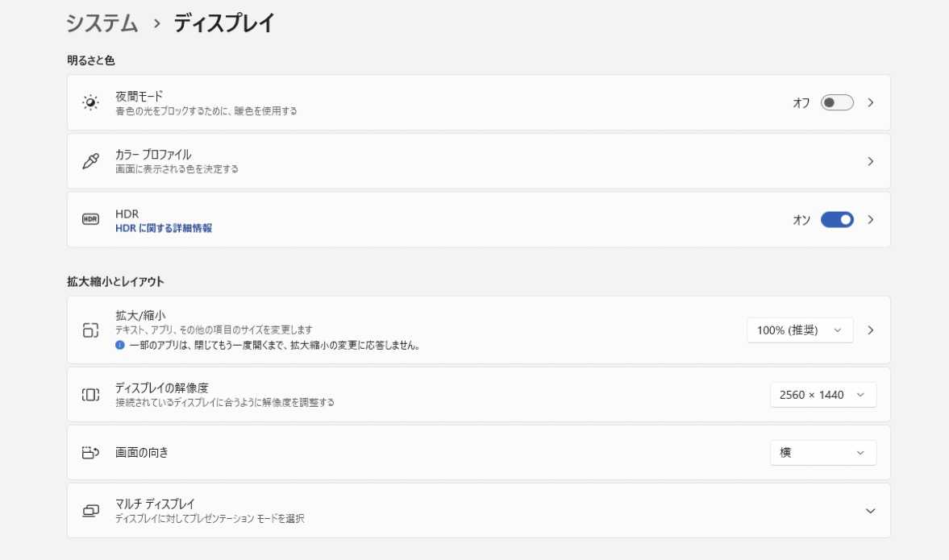Click the 明るさと色 section heading

pos(91,60)
